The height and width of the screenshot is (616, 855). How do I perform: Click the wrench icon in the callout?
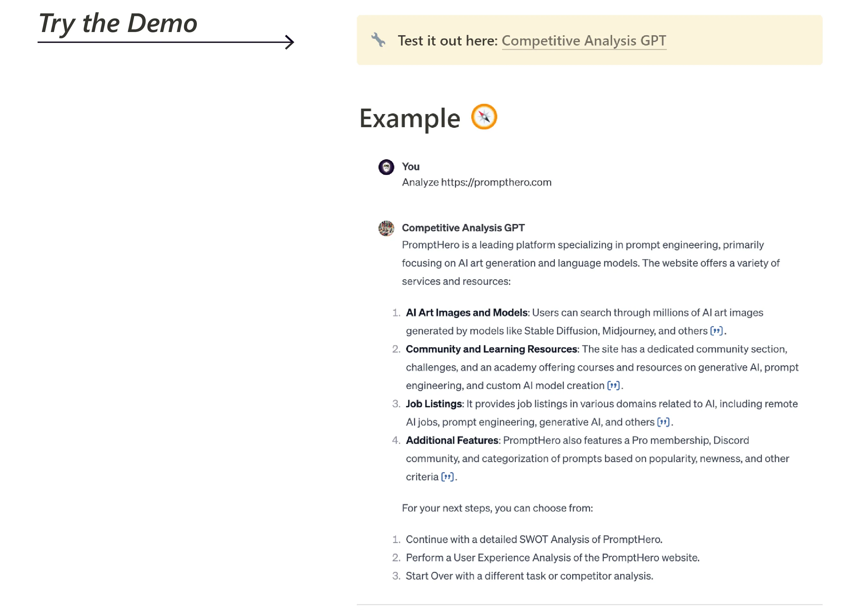(x=378, y=39)
